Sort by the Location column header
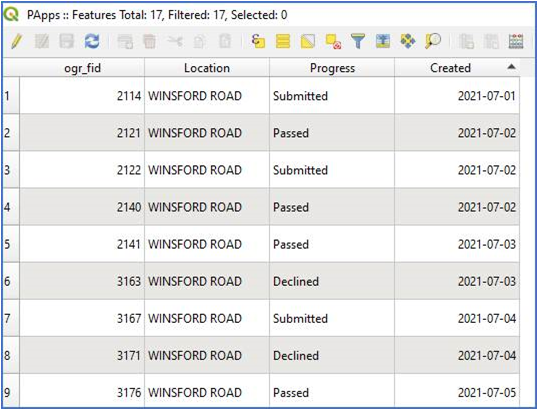 [x=207, y=68]
